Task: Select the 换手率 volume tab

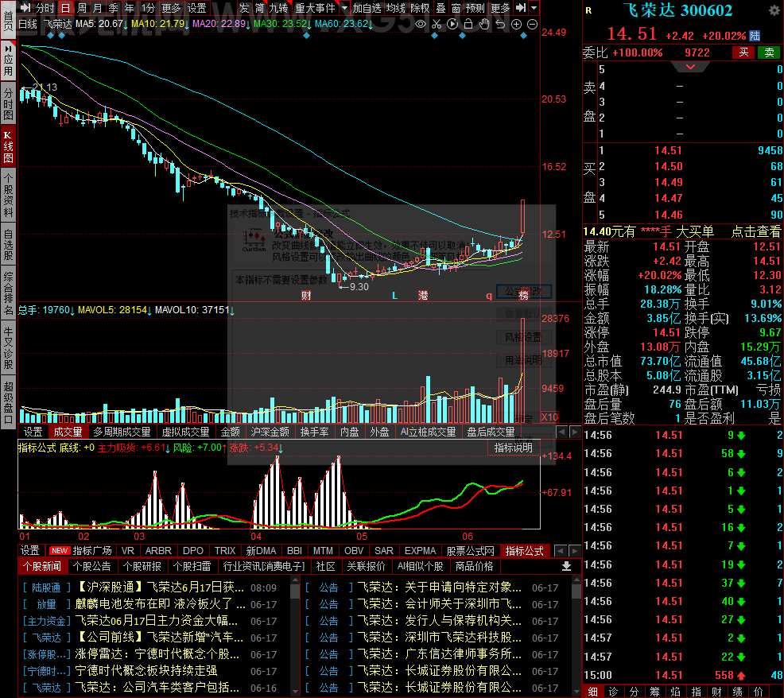Action: click(315, 432)
